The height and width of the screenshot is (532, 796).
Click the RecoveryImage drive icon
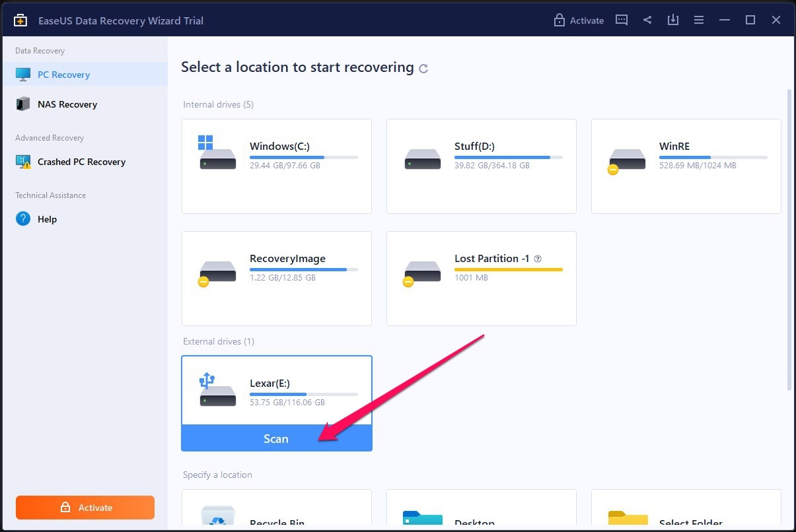217,273
